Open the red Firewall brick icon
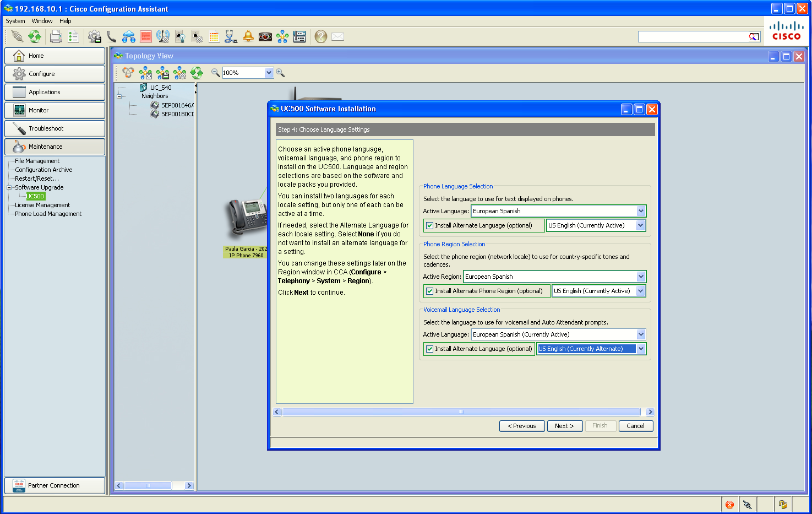This screenshot has height=514, width=812. tap(146, 36)
